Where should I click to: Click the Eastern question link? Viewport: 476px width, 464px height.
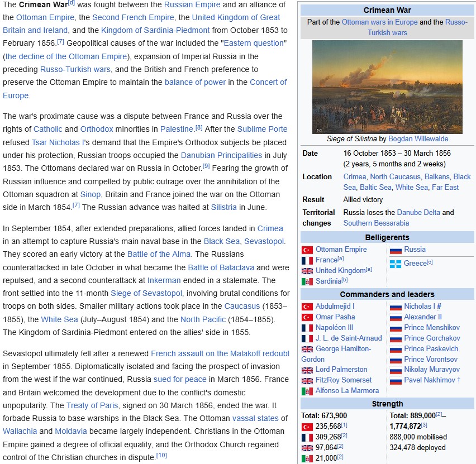[x=254, y=43]
